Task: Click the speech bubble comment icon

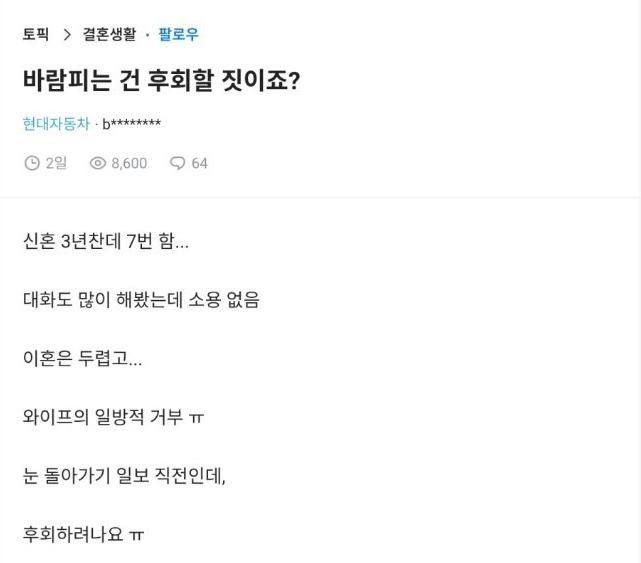Action: (177, 163)
